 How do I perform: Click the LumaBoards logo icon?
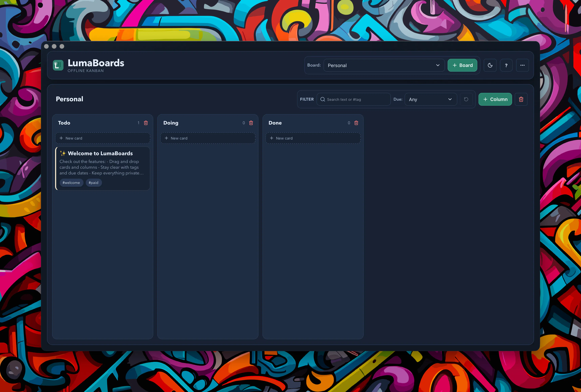(58, 65)
